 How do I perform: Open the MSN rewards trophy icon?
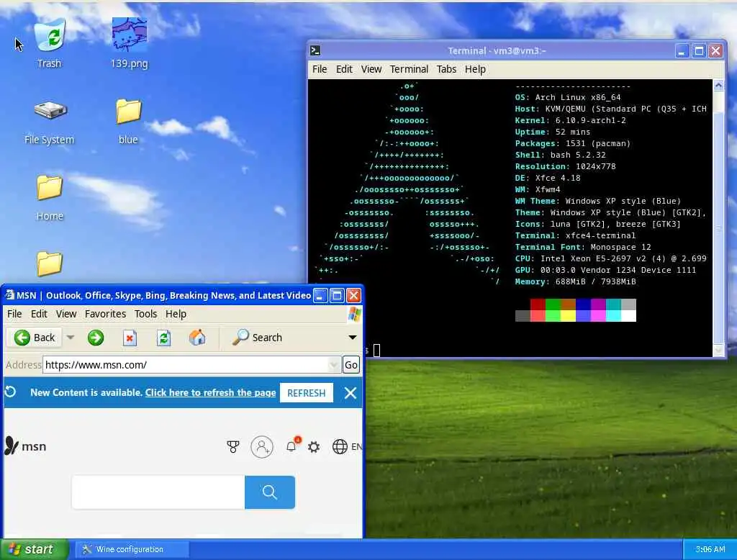233,447
